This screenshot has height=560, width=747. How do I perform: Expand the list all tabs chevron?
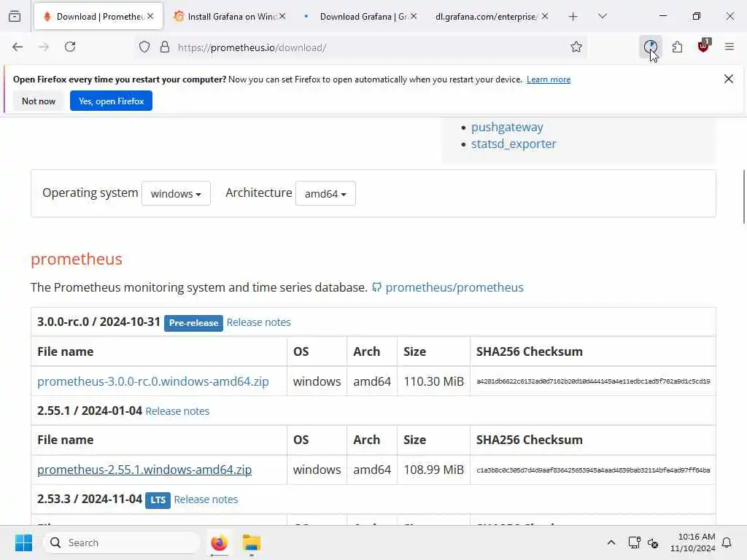point(603,16)
